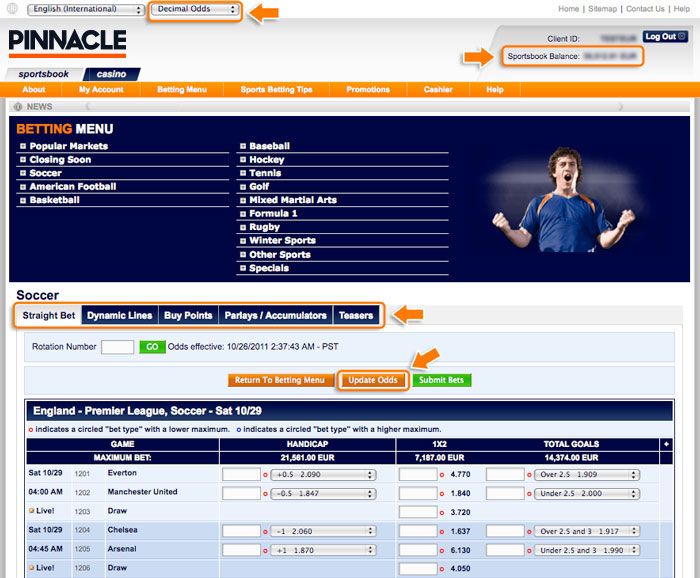Click the green GO button
The height and width of the screenshot is (578, 700).
pyautogui.click(x=152, y=347)
